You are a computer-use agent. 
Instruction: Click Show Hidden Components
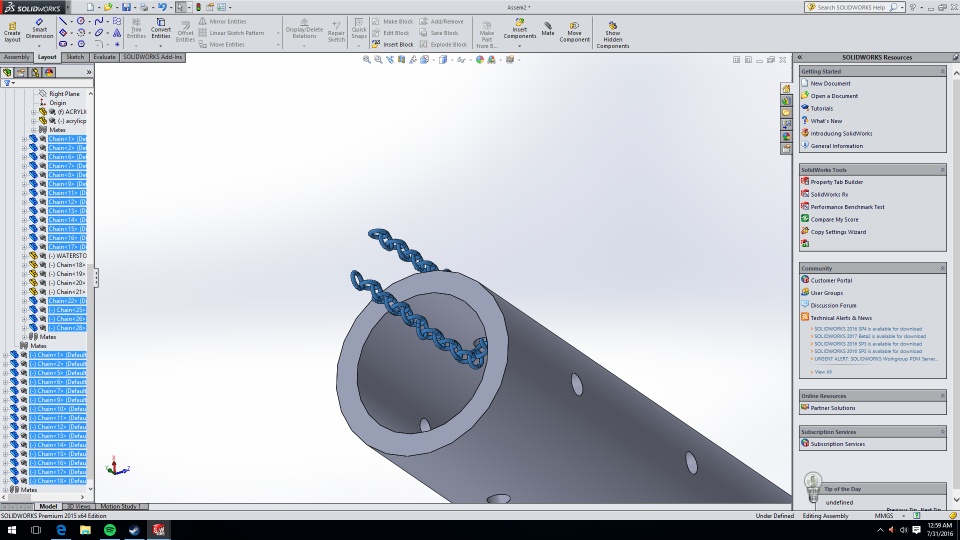613,35
